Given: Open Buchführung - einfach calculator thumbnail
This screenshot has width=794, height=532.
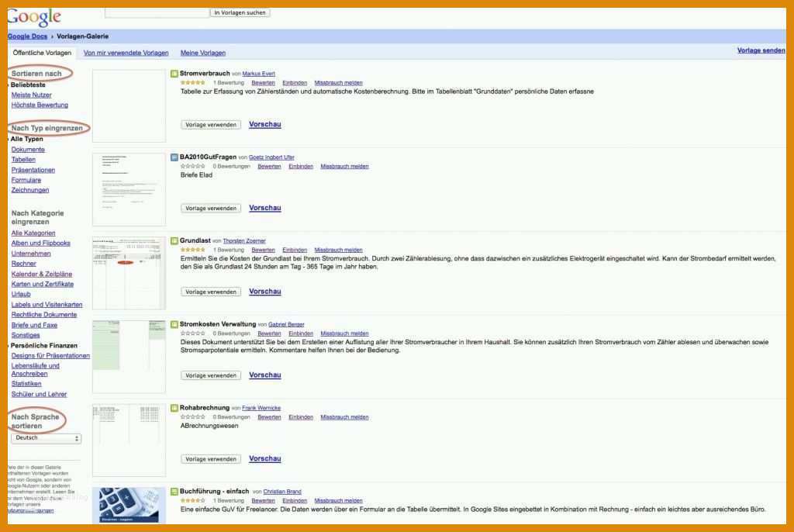Looking at the screenshot, I should [129, 505].
